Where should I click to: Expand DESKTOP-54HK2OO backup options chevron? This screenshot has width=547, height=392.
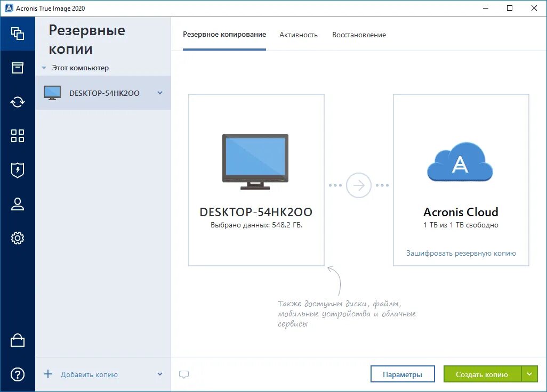(x=159, y=92)
